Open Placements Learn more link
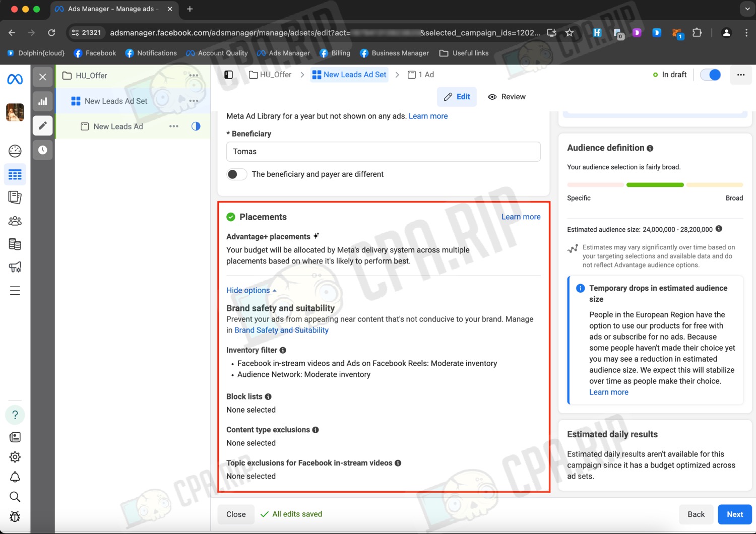The image size is (756, 534). pos(521,217)
